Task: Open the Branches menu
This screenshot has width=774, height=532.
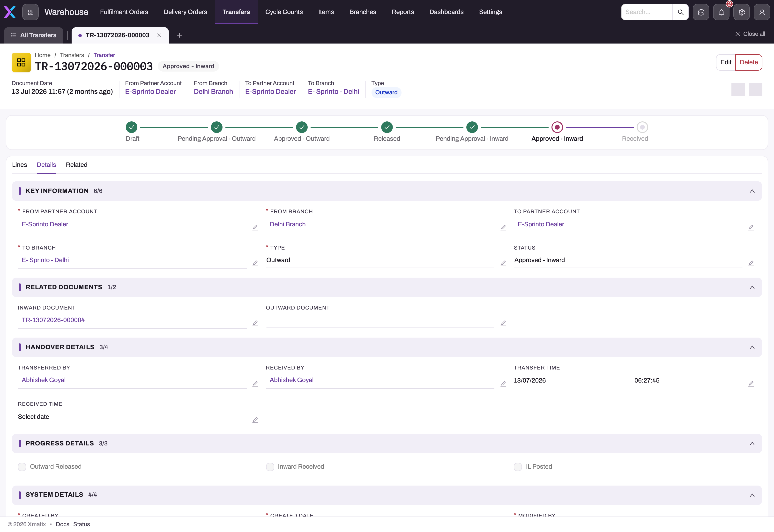Action: (363, 12)
